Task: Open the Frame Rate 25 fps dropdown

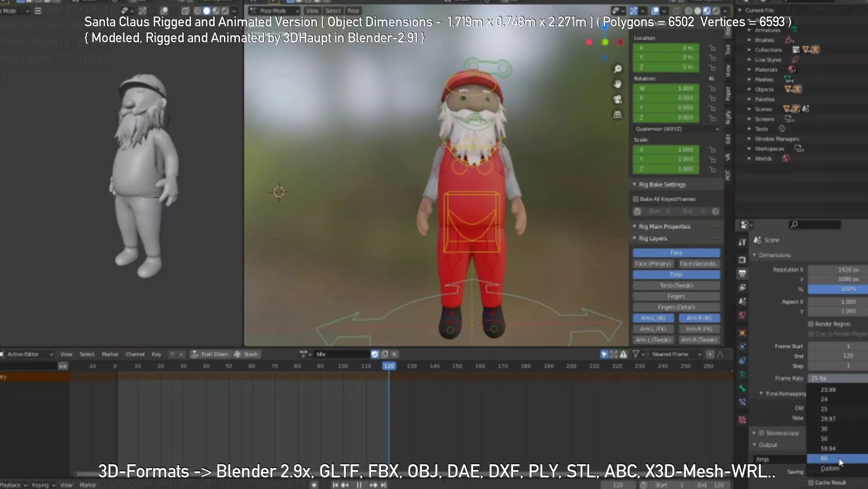Action: click(838, 378)
